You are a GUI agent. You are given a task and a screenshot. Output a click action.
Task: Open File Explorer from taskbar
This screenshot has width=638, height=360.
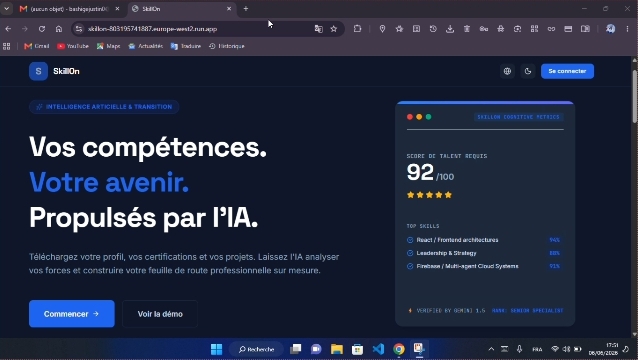336,349
